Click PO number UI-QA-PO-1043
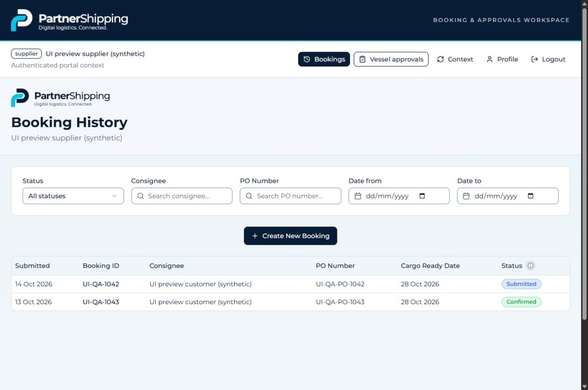Screen dimensions: 588x390 [340, 302]
